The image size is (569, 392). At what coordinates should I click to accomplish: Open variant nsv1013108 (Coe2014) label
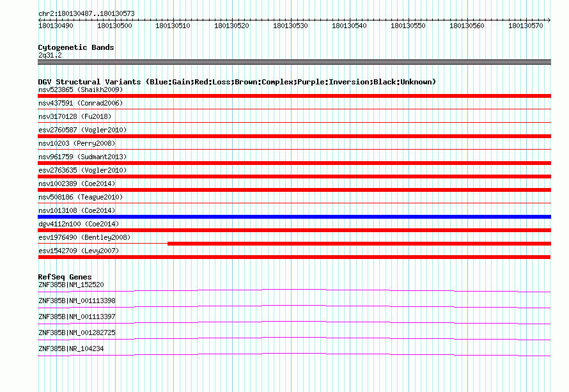[77, 210]
